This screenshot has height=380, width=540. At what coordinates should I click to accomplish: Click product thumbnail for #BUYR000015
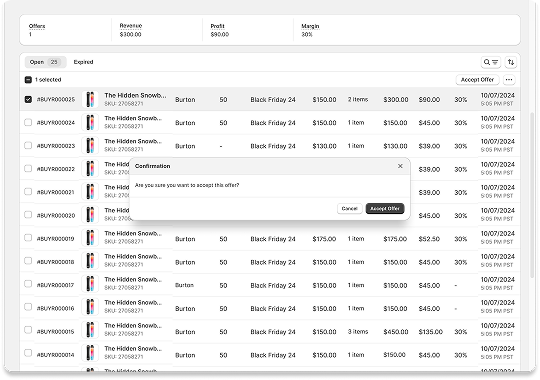(x=90, y=330)
